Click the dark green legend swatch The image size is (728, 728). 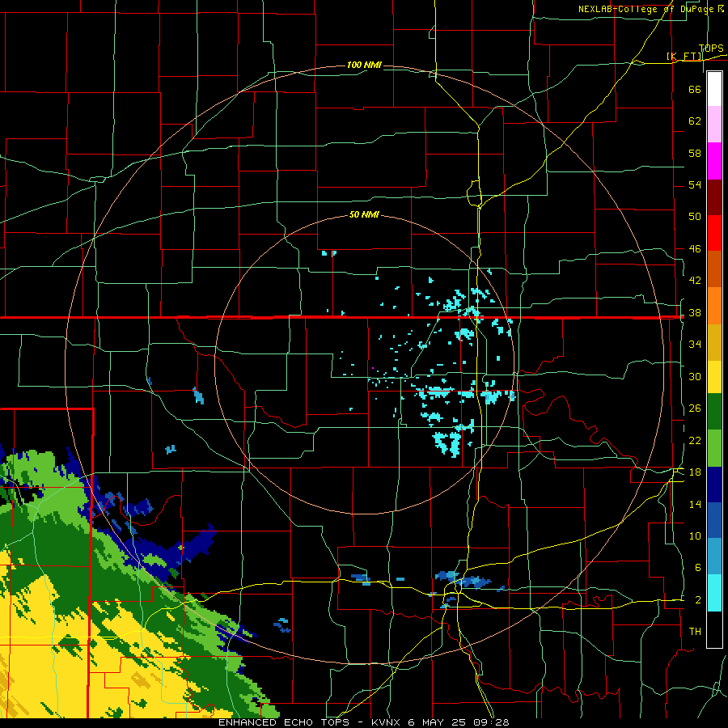[714, 412]
